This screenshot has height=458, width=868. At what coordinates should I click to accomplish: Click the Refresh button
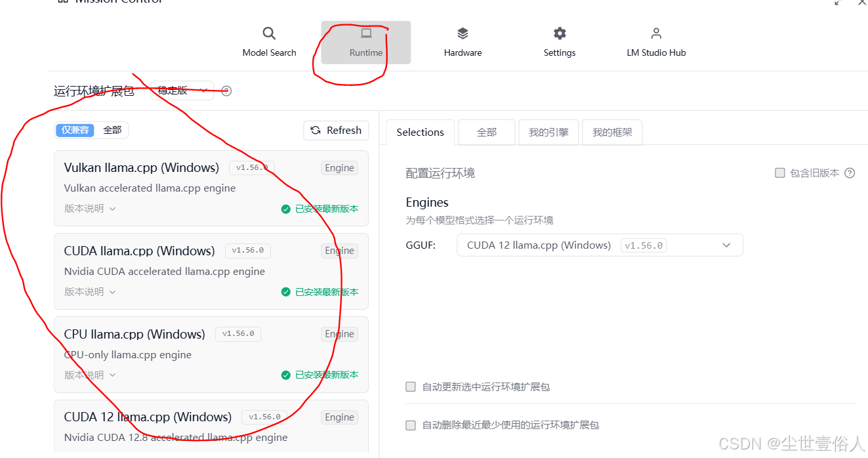(x=336, y=131)
